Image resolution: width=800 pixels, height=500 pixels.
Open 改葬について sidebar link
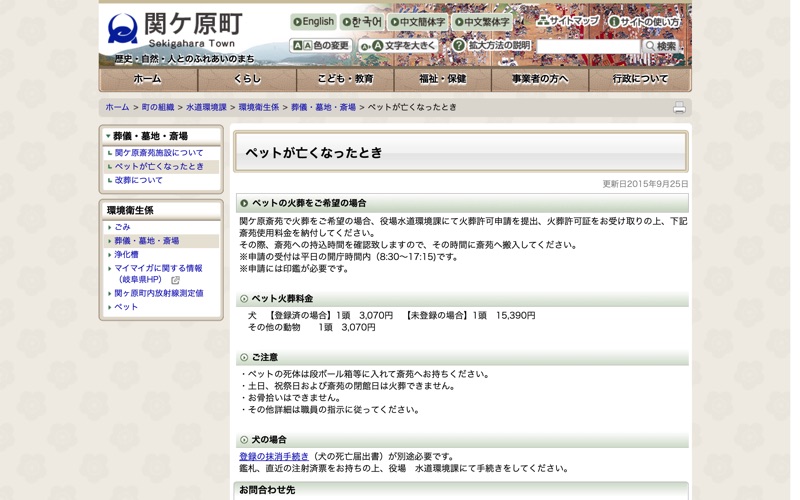pos(138,180)
